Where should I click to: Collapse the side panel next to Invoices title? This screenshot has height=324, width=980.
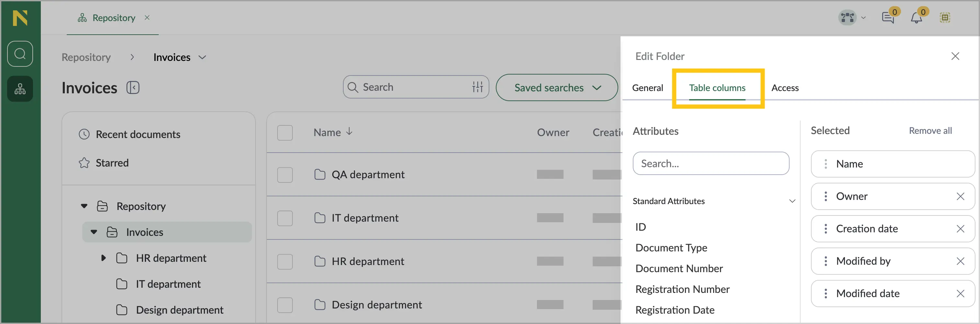(133, 88)
